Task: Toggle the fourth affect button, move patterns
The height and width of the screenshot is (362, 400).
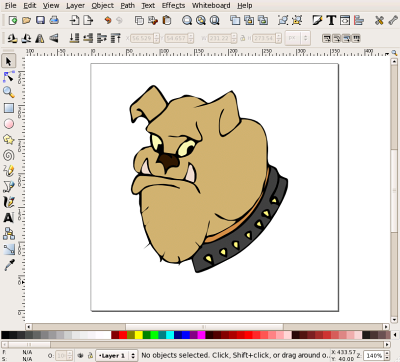Action: 356,38
